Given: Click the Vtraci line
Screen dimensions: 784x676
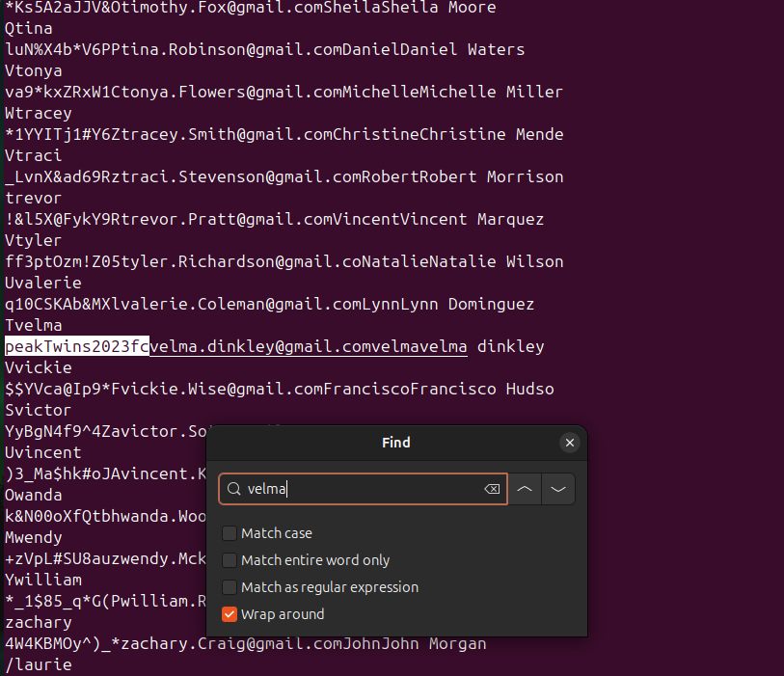Looking at the screenshot, I should (34, 155).
